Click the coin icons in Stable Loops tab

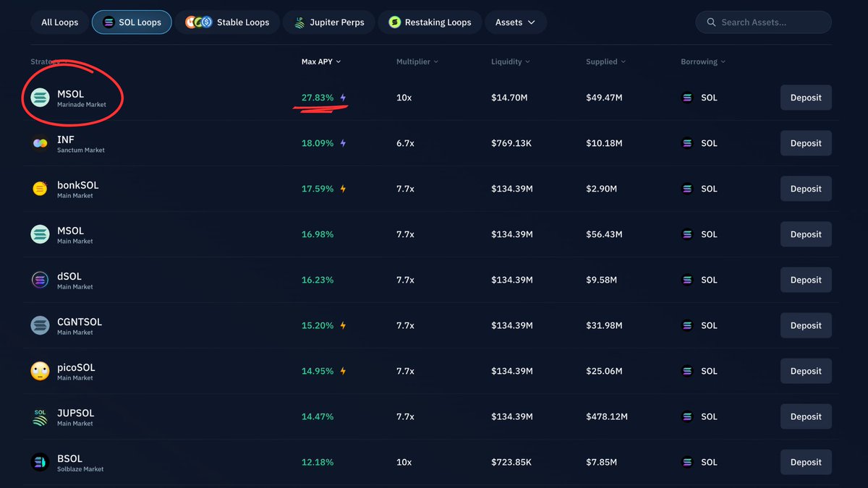[199, 22]
